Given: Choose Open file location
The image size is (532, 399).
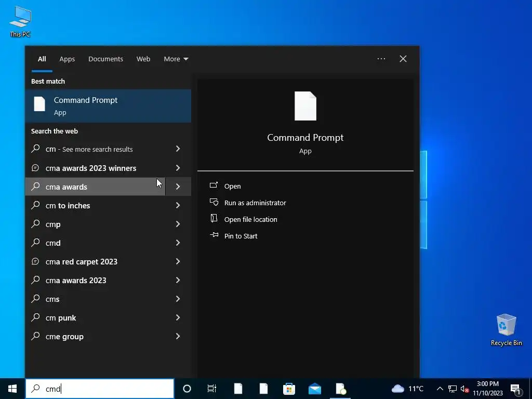Looking at the screenshot, I should point(251,219).
